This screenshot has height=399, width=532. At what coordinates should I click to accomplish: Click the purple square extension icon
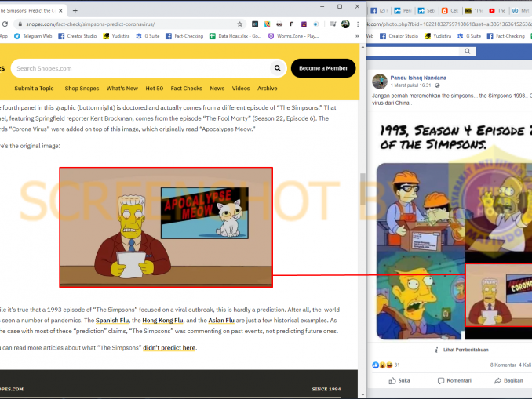tap(304, 24)
